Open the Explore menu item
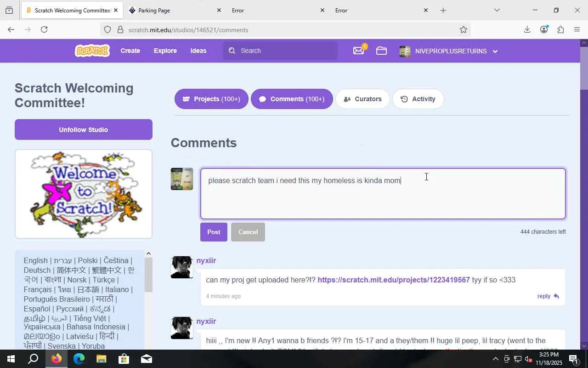The image size is (588, 368). 165,51
